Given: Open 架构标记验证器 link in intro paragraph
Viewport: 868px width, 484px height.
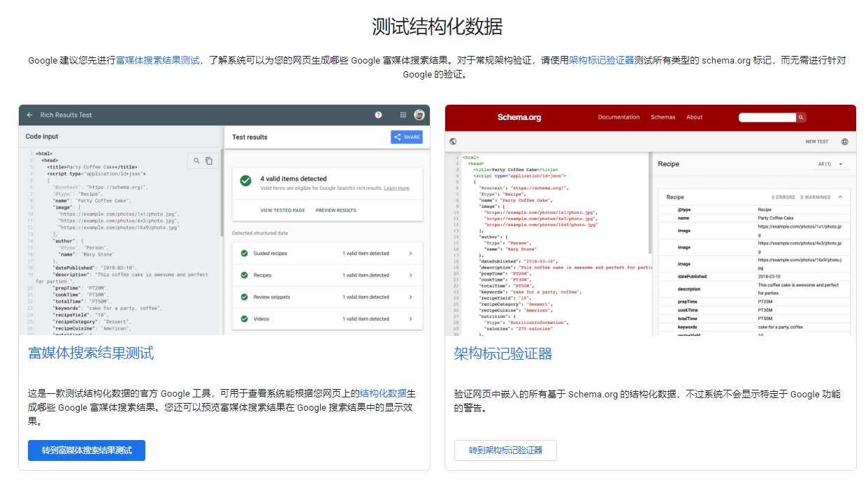Looking at the screenshot, I should click(x=601, y=61).
